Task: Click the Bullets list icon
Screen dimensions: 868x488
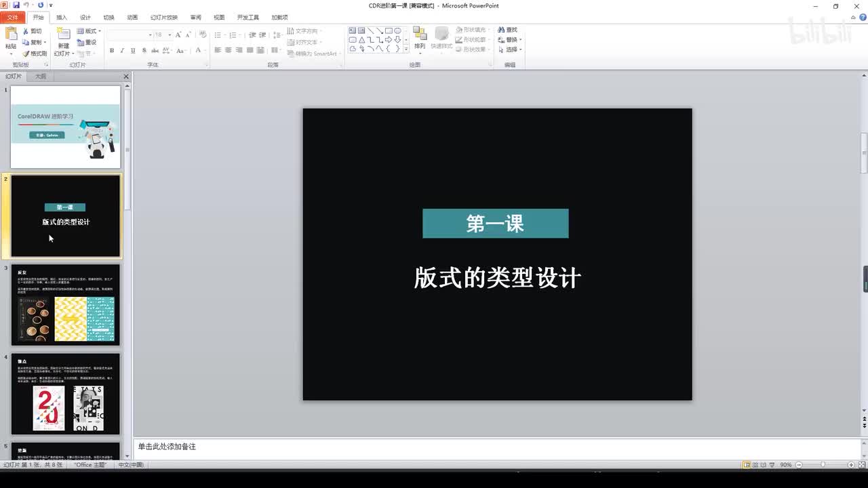Action: [219, 35]
